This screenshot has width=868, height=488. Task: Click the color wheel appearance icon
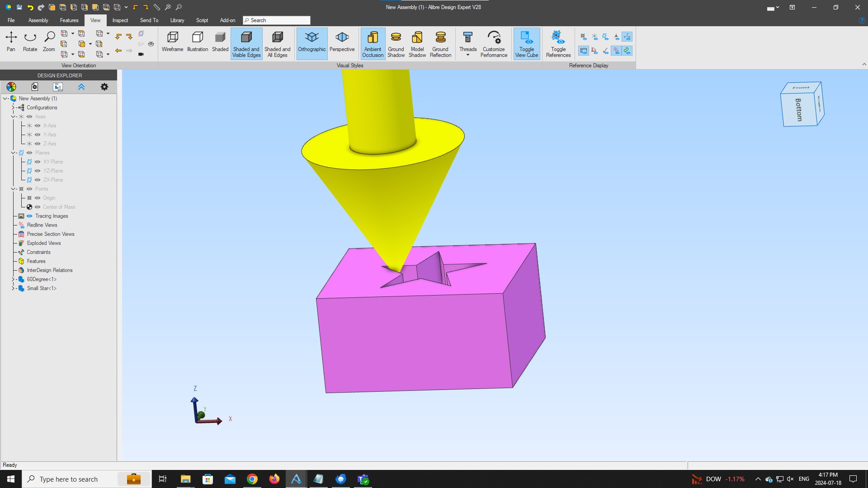pos(11,87)
